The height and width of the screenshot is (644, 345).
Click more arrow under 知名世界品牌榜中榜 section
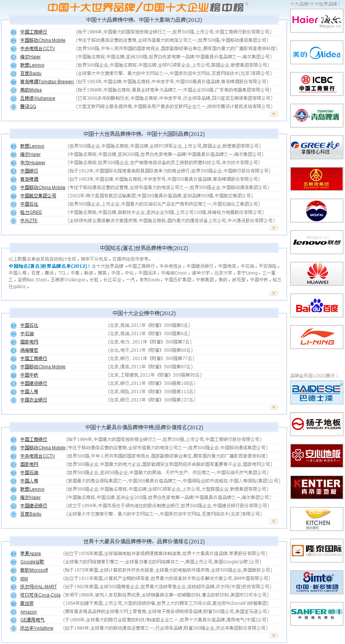pyautogui.click(x=274, y=293)
